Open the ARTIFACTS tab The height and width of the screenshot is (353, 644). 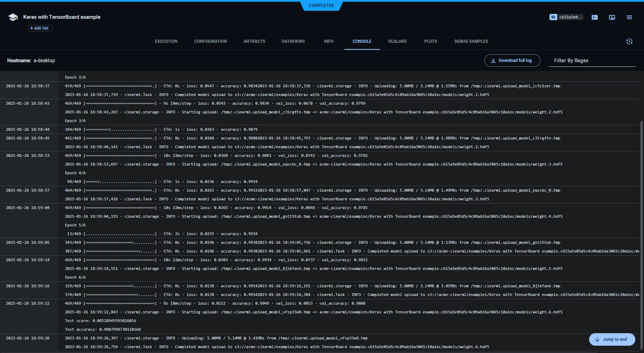[x=254, y=41]
